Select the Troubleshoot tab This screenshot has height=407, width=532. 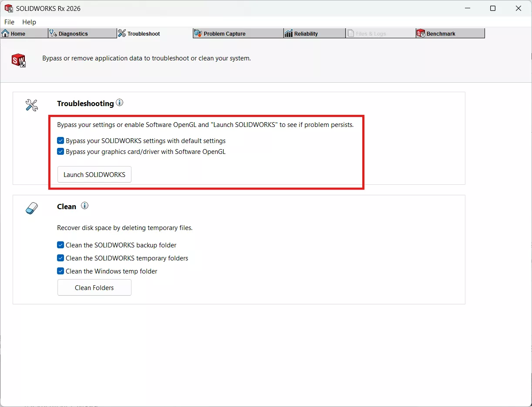point(144,33)
